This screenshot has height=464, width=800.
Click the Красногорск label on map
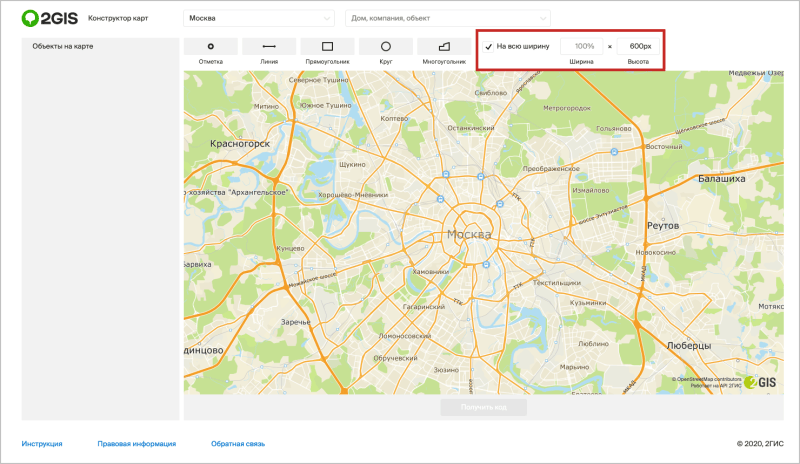click(240, 144)
